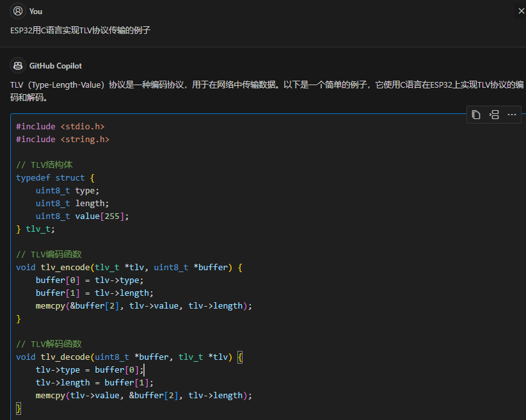526x420 pixels.
Task: Click the tlv_decode function signature line
Action: coord(129,357)
